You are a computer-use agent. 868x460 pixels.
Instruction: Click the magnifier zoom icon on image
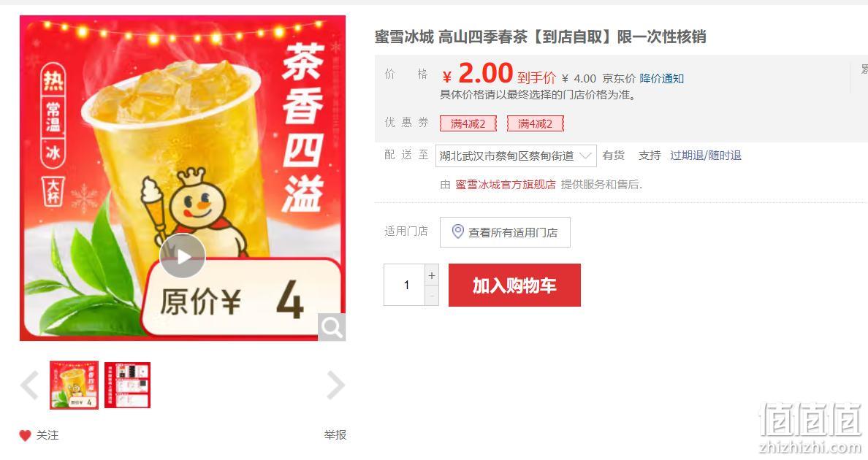[332, 327]
